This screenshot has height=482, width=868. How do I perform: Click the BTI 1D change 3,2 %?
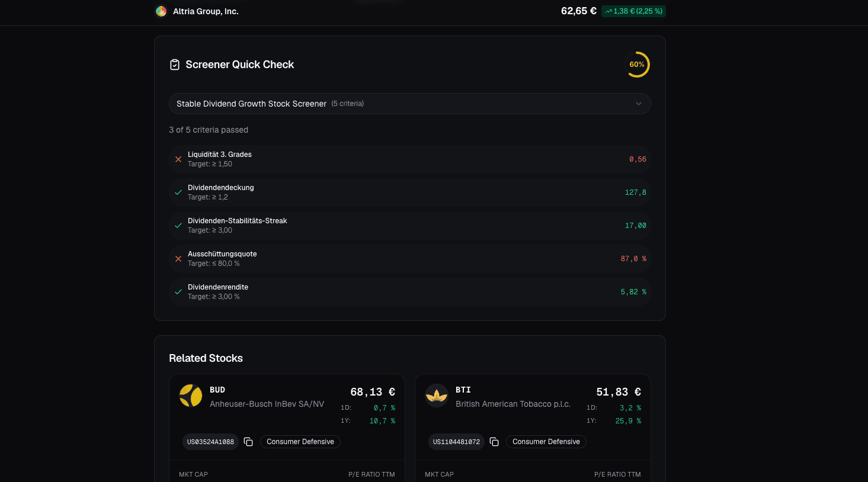point(630,408)
